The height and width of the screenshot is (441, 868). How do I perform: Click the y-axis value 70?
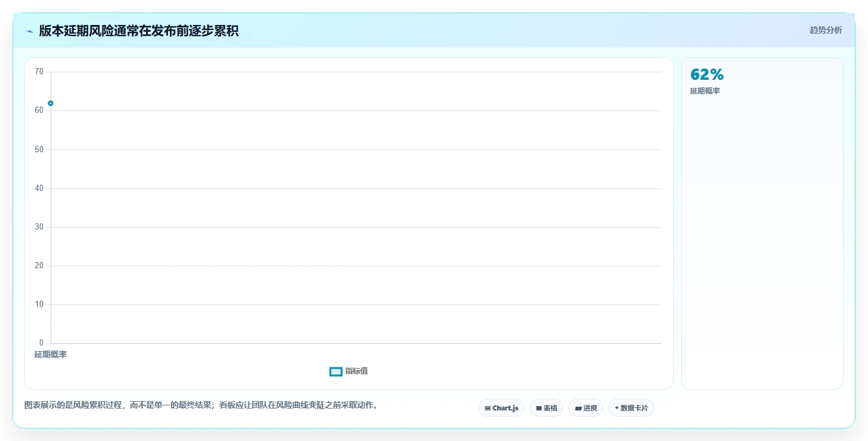(x=39, y=72)
